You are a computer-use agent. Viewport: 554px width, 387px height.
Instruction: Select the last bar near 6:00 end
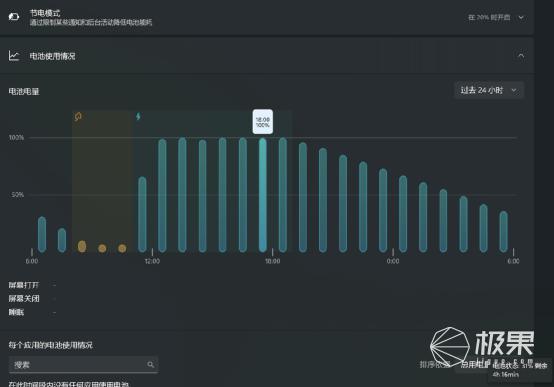pyautogui.click(x=504, y=231)
